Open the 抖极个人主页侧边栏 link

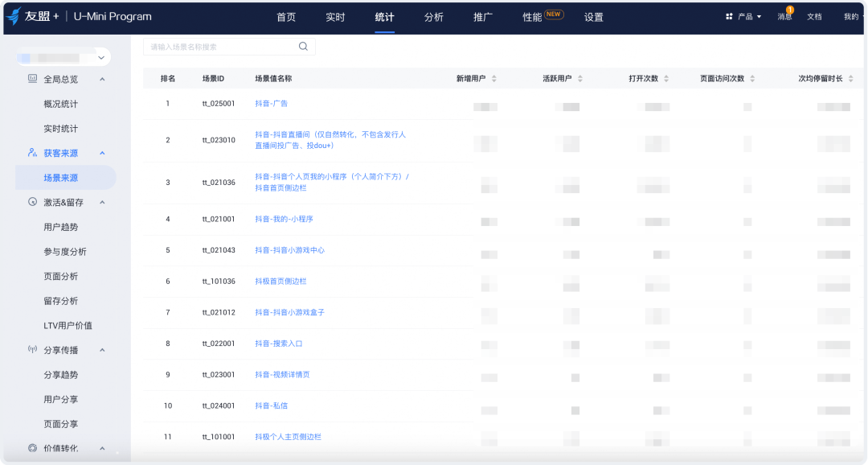coord(288,436)
